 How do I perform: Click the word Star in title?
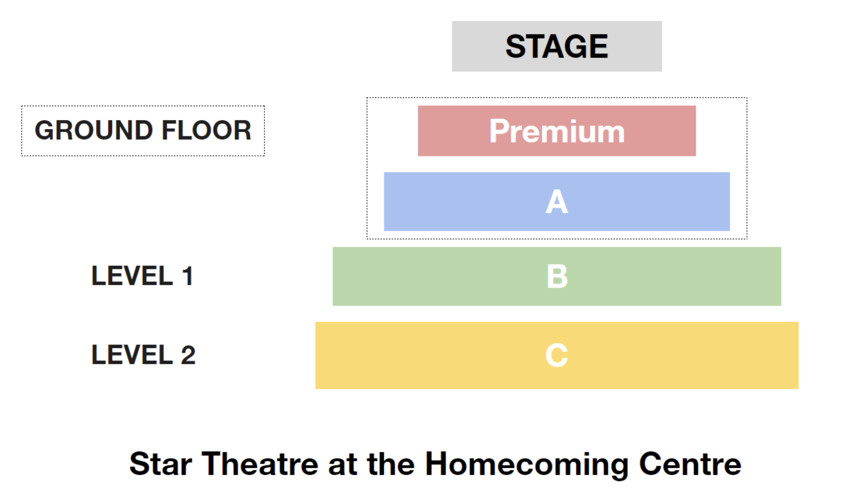(x=161, y=464)
